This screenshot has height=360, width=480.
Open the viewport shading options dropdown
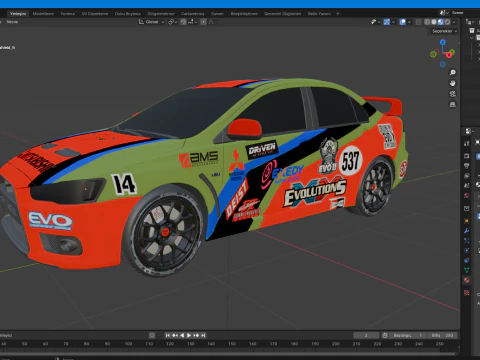pyautogui.click(x=454, y=22)
